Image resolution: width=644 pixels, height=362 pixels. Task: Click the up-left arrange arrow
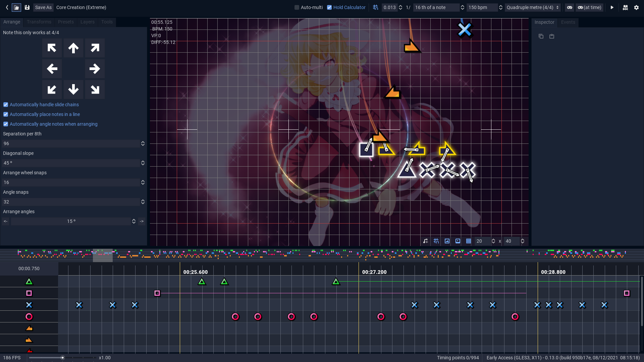coord(52,48)
